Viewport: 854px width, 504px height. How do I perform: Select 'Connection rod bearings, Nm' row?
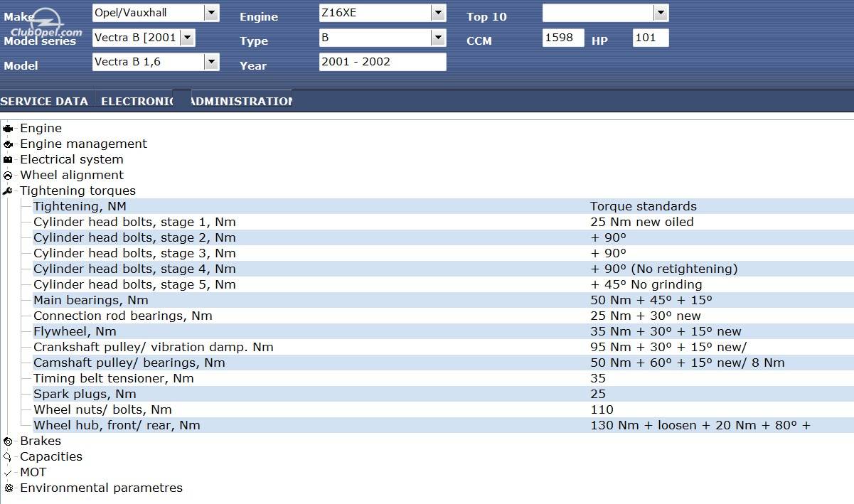(x=443, y=316)
